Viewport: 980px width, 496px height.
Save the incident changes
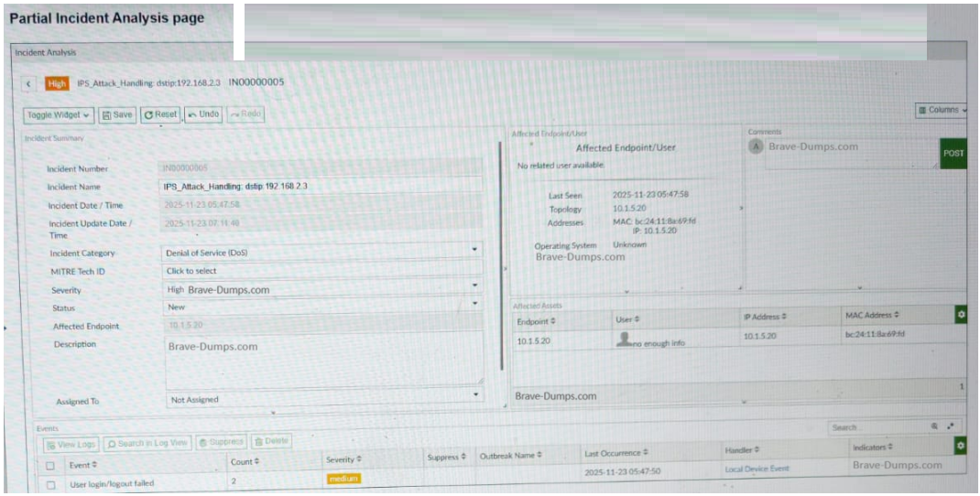(x=117, y=115)
